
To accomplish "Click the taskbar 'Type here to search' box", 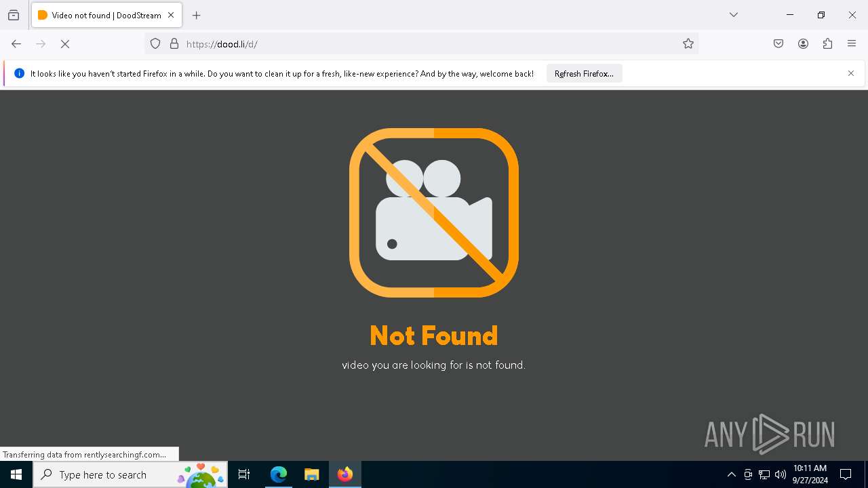I will coord(130,474).
